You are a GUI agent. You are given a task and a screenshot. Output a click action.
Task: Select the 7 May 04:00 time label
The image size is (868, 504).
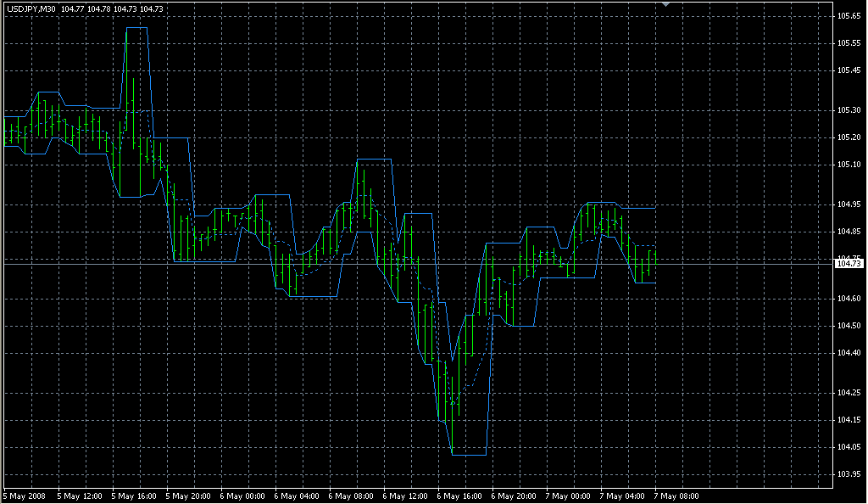click(623, 496)
